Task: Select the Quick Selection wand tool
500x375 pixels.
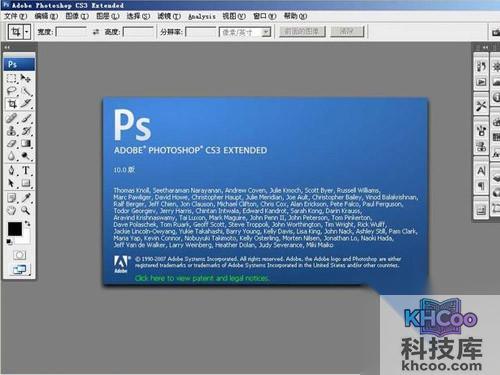Action: pos(26,91)
